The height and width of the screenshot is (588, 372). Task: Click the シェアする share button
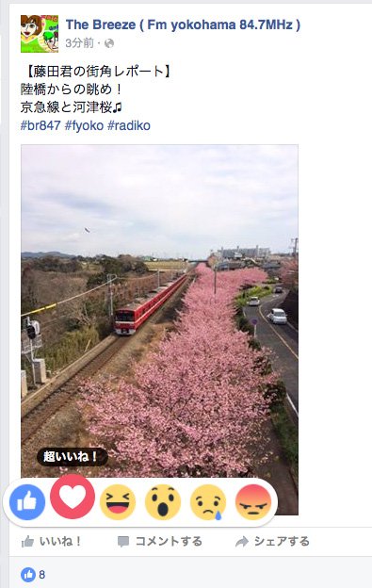coord(272,542)
